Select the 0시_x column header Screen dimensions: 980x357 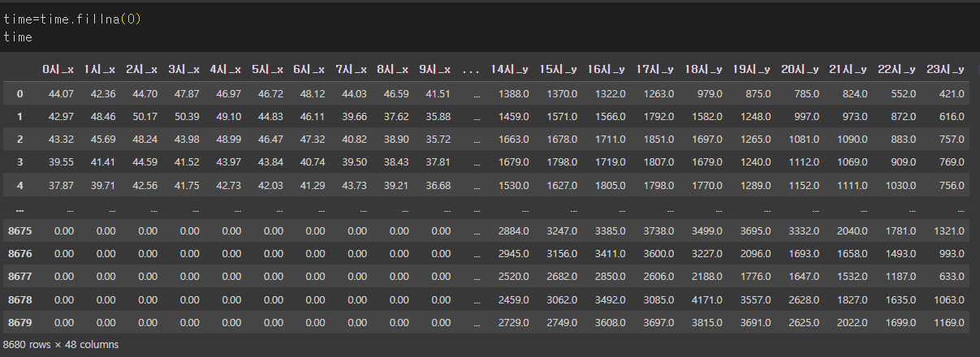point(58,70)
